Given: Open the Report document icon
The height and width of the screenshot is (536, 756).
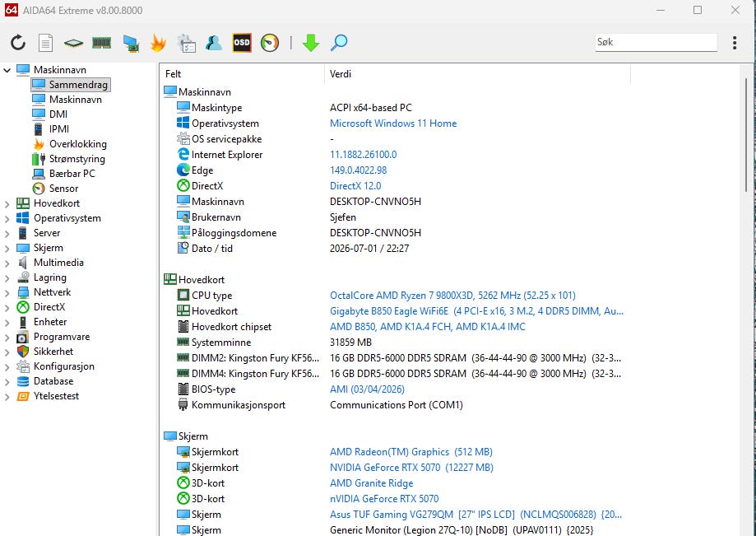Looking at the screenshot, I should tap(45, 43).
